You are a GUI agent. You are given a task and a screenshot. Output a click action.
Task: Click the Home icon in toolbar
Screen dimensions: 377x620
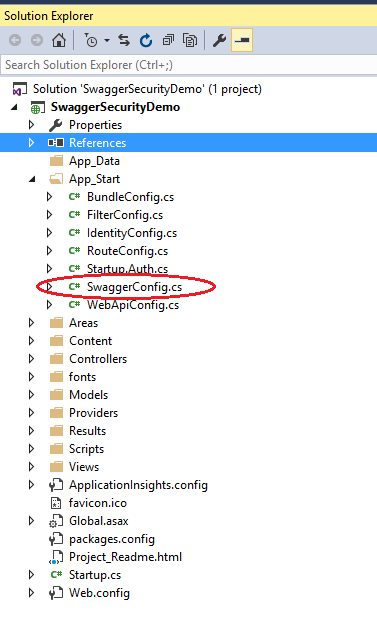(59, 40)
